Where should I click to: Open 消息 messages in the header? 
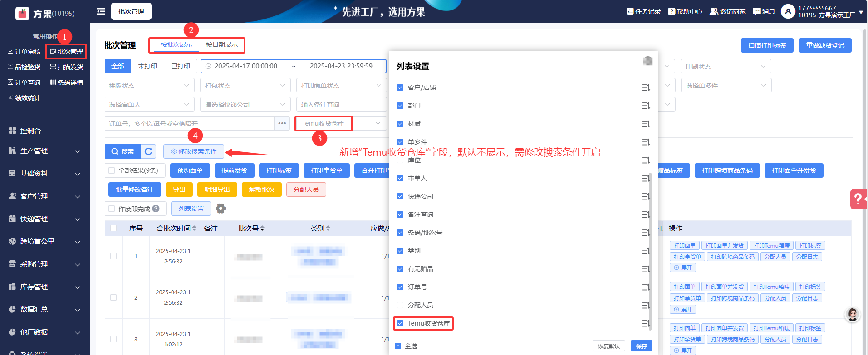[764, 11]
